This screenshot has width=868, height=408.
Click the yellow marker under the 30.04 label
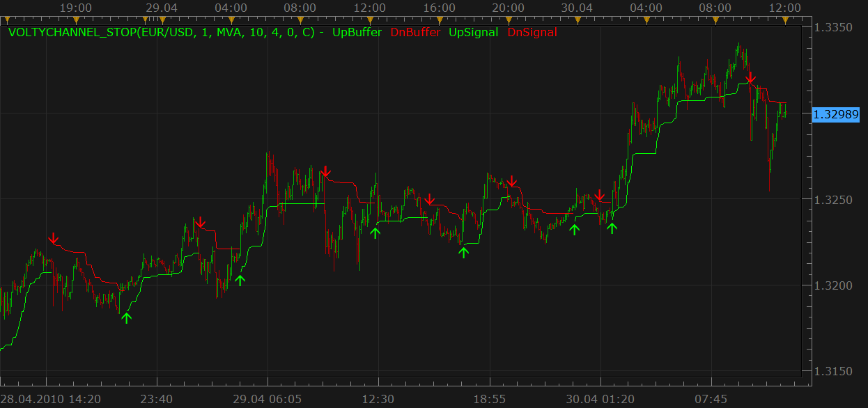(x=578, y=19)
